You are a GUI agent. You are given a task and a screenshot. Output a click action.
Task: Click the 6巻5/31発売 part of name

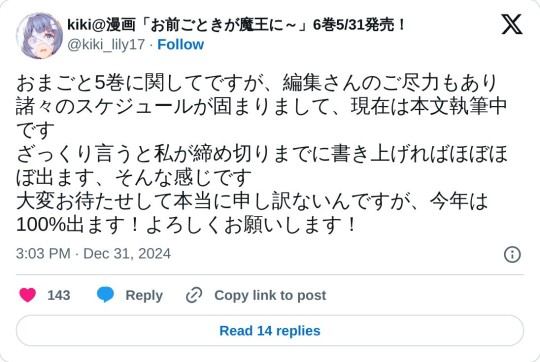pyautogui.click(x=359, y=25)
